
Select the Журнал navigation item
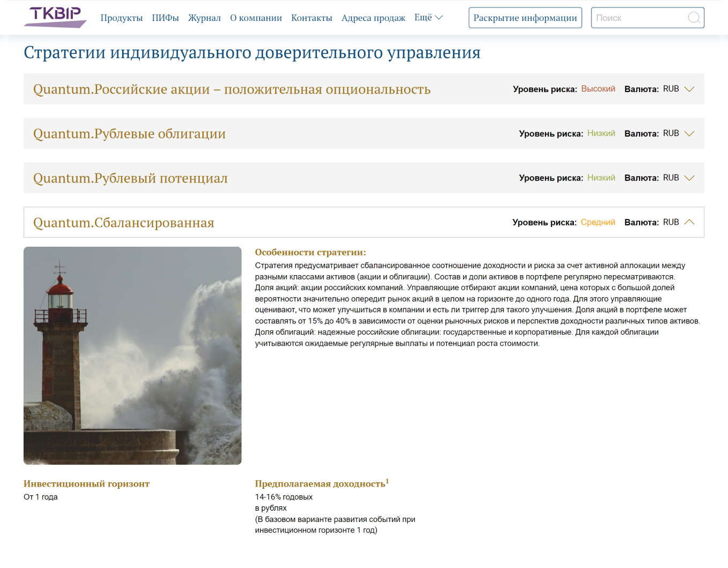tap(204, 17)
